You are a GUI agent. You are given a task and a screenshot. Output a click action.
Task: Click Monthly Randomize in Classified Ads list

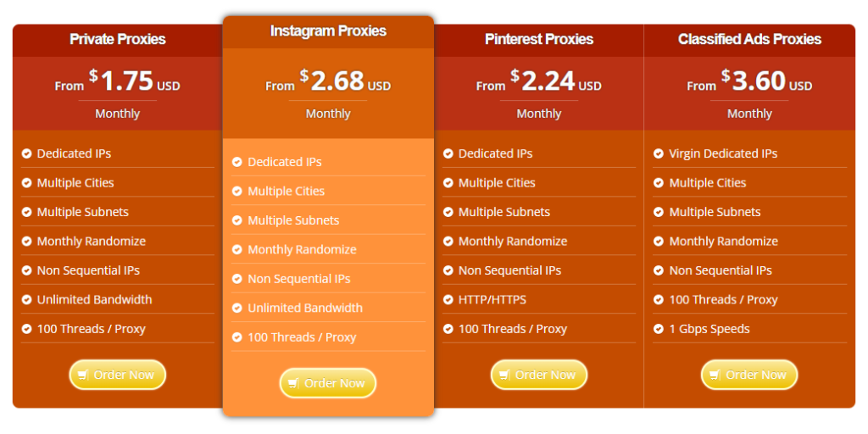(x=723, y=242)
